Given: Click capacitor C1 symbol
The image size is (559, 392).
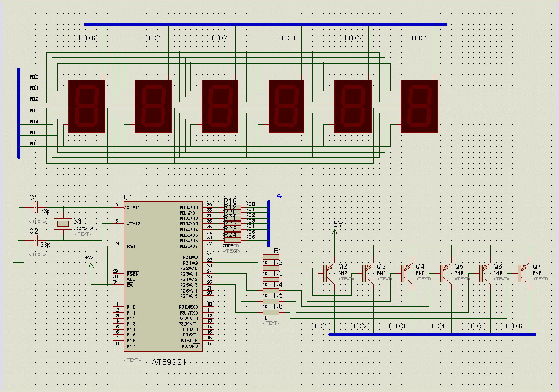Looking at the screenshot, I should 35,207.
